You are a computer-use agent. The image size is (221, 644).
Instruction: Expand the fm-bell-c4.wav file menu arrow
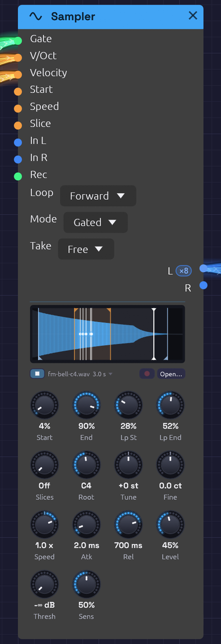coord(110,374)
